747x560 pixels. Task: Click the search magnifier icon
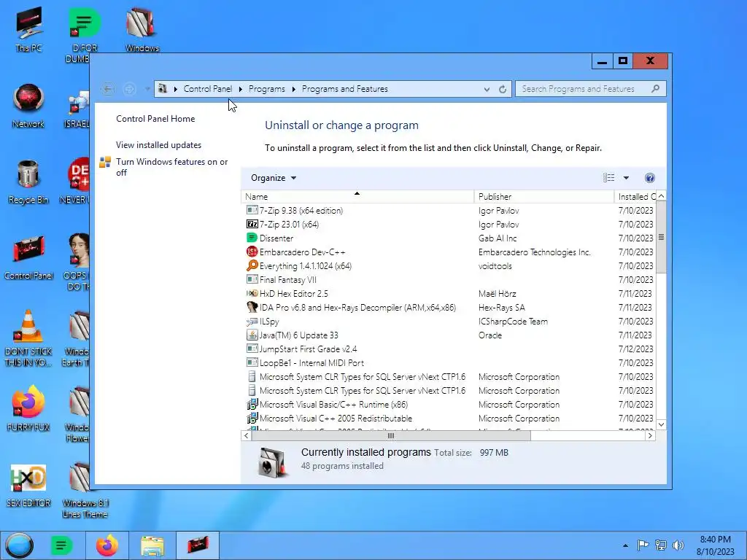pyautogui.click(x=656, y=88)
